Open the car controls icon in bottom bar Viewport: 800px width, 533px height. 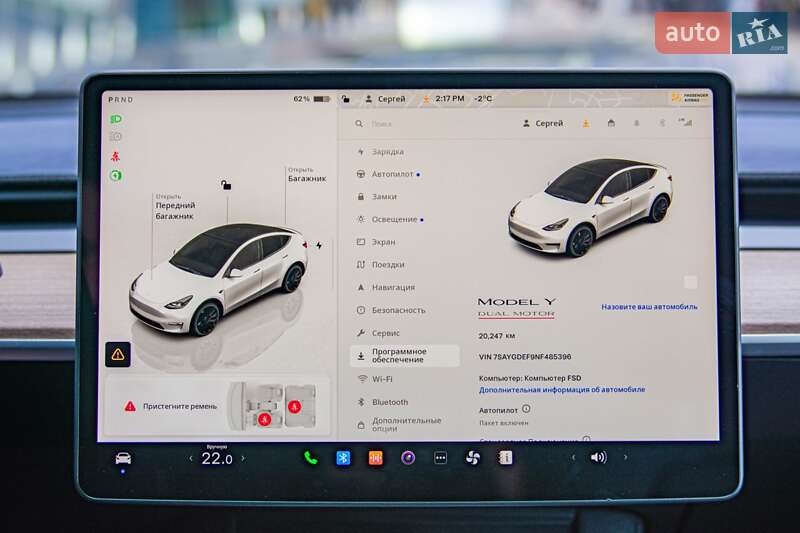tap(123, 458)
